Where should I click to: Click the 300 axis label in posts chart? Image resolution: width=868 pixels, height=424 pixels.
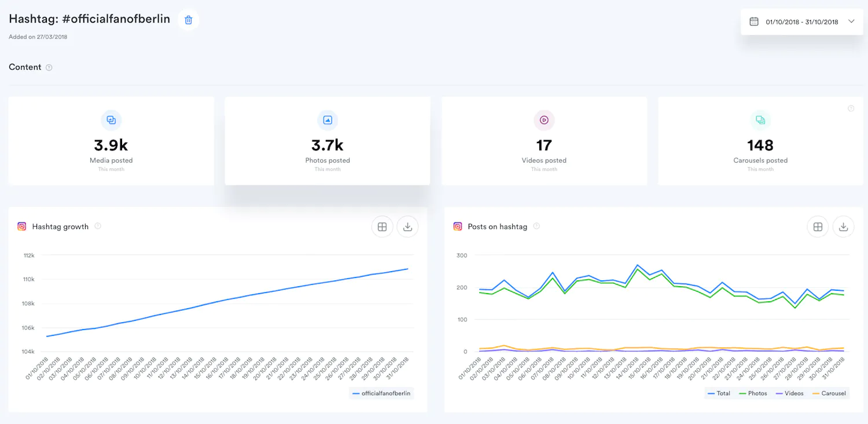(462, 255)
